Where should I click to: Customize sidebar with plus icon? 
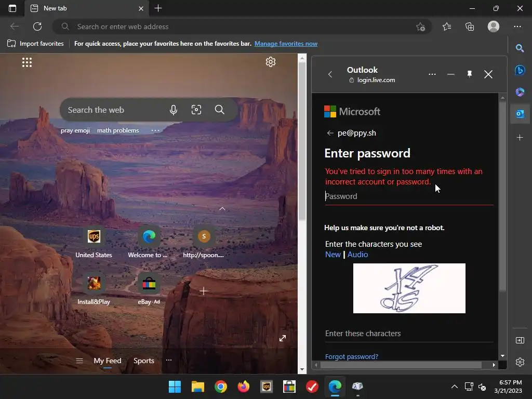[520, 137]
